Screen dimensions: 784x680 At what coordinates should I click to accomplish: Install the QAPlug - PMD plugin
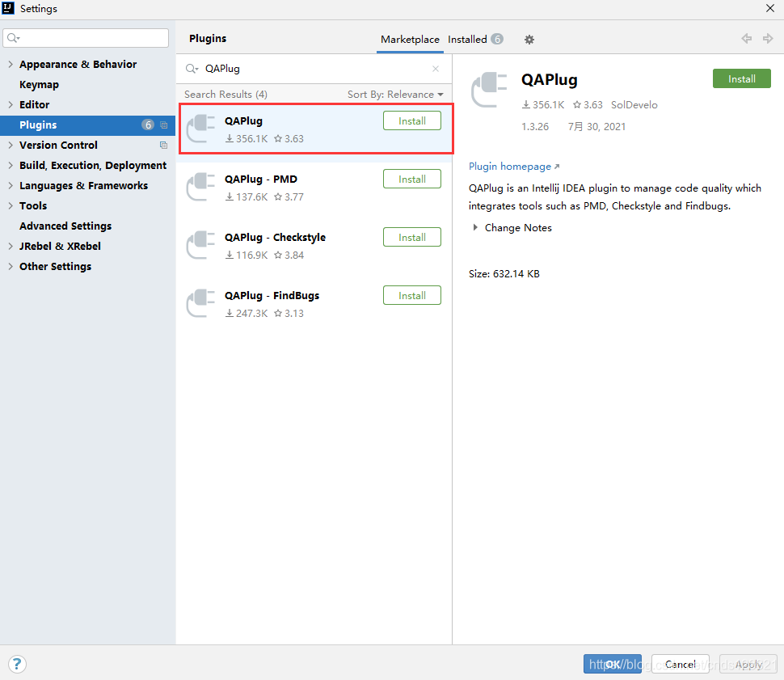[x=412, y=180]
